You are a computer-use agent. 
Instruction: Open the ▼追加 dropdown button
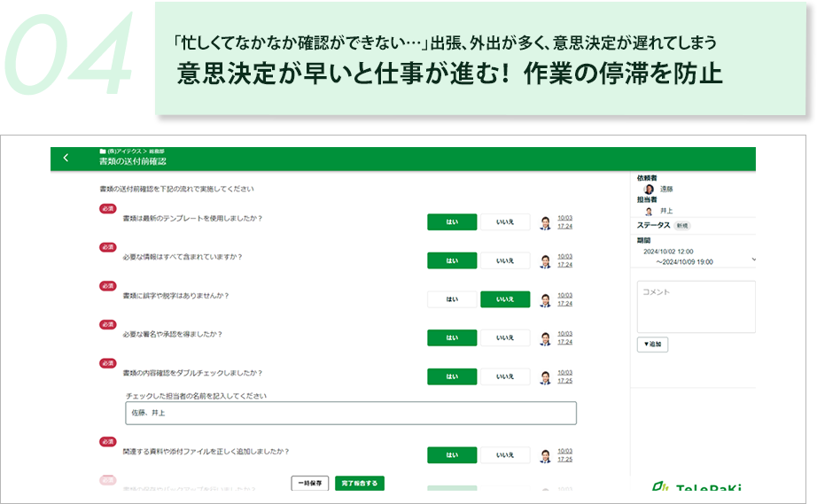(x=652, y=345)
